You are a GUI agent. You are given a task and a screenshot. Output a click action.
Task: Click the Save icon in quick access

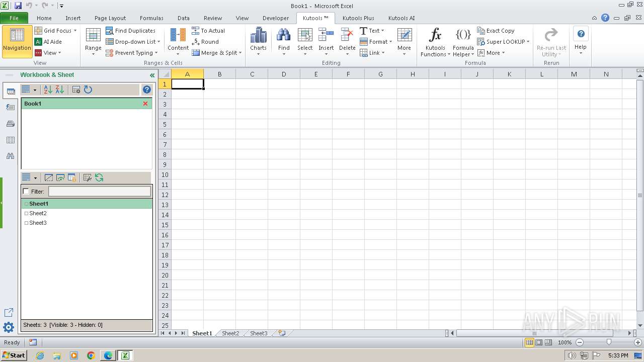18,6
